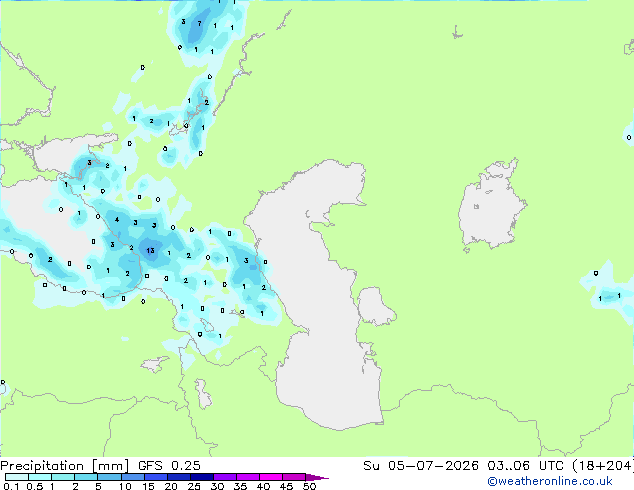Click the legend scale label '50'
Image resolution: width=634 pixels, height=490 pixels.
click(309, 486)
